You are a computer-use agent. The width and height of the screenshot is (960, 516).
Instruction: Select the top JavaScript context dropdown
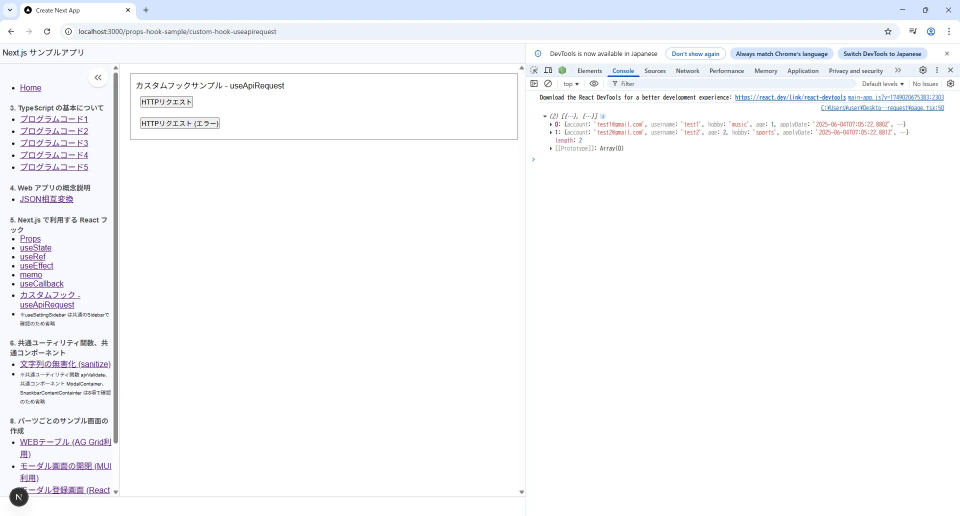click(x=571, y=84)
